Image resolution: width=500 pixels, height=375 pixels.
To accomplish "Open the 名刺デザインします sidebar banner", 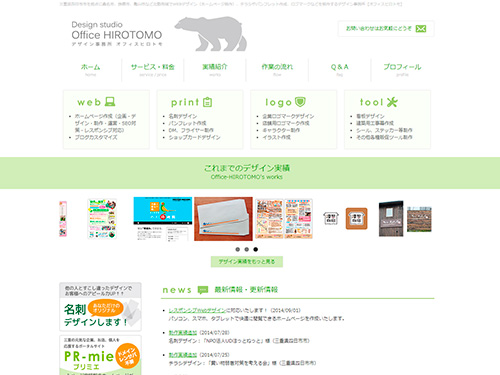I will 100,307.
